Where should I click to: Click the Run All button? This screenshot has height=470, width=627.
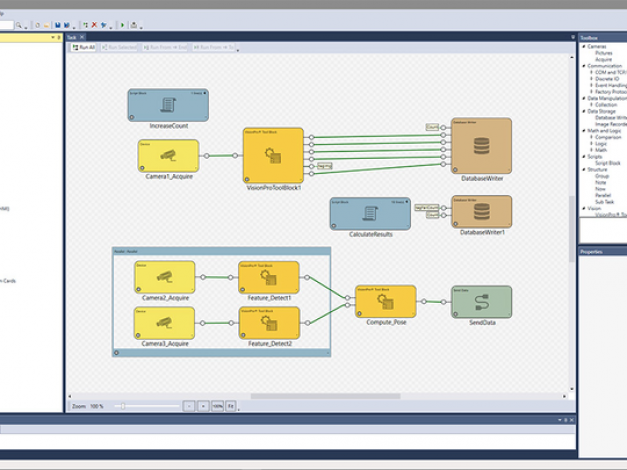click(84, 47)
